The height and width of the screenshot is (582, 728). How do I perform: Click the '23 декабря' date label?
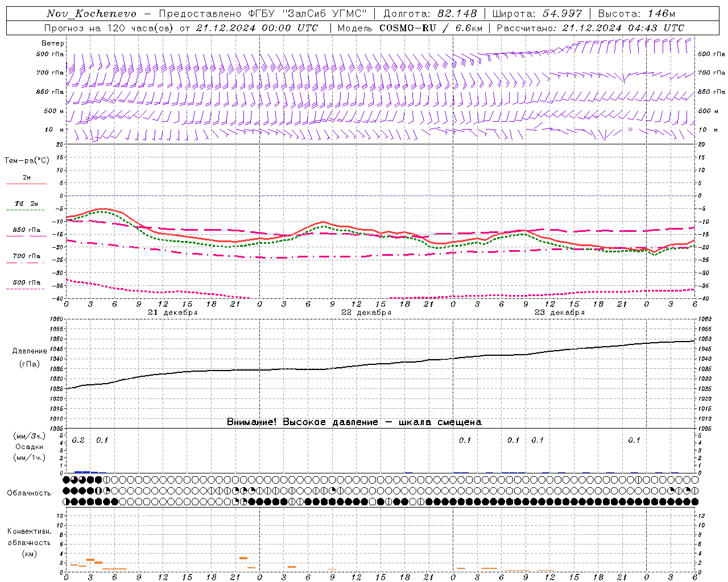(560, 313)
